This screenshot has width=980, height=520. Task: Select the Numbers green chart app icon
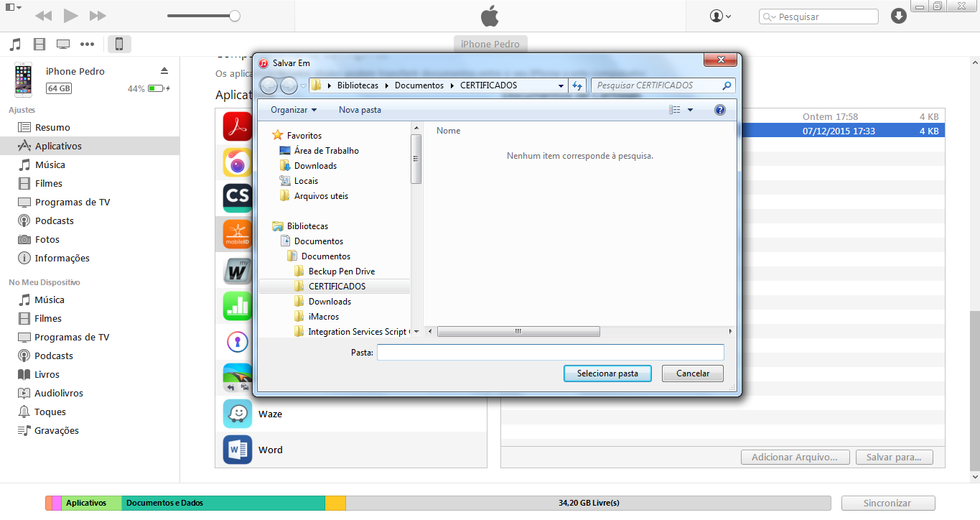click(237, 305)
